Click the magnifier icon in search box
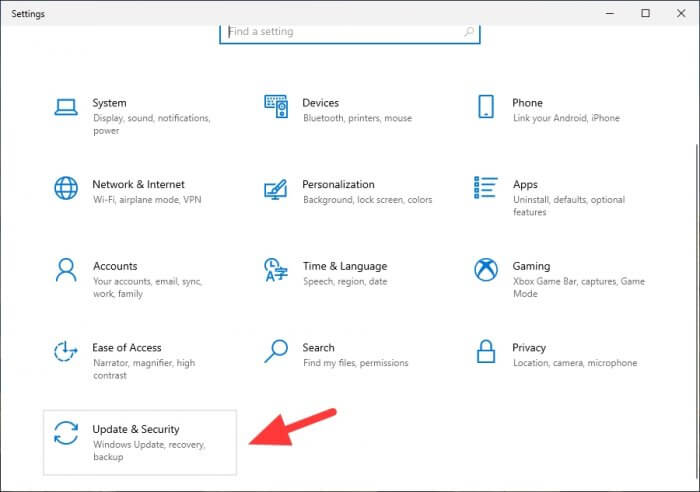This screenshot has width=700, height=492. [469, 32]
